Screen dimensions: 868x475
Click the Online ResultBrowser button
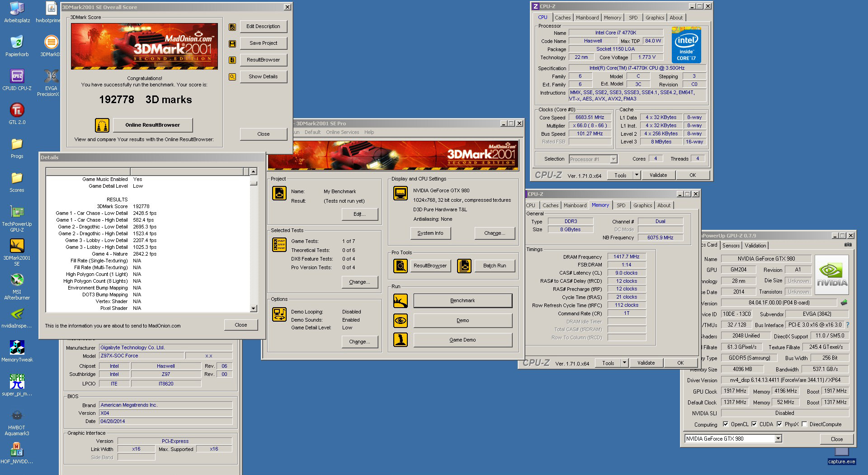coord(153,125)
